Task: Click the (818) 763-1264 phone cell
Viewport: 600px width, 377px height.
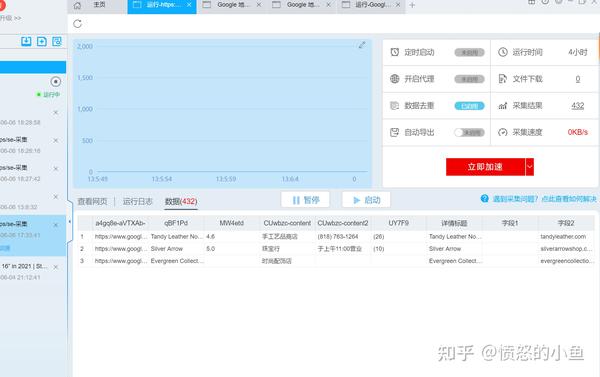Action: pos(343,237)
